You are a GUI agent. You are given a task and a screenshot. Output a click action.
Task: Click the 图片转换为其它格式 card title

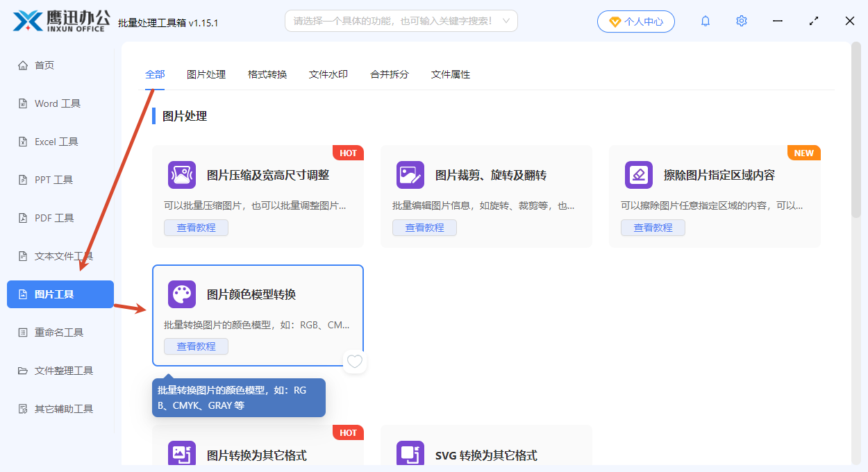click(257, 455)
